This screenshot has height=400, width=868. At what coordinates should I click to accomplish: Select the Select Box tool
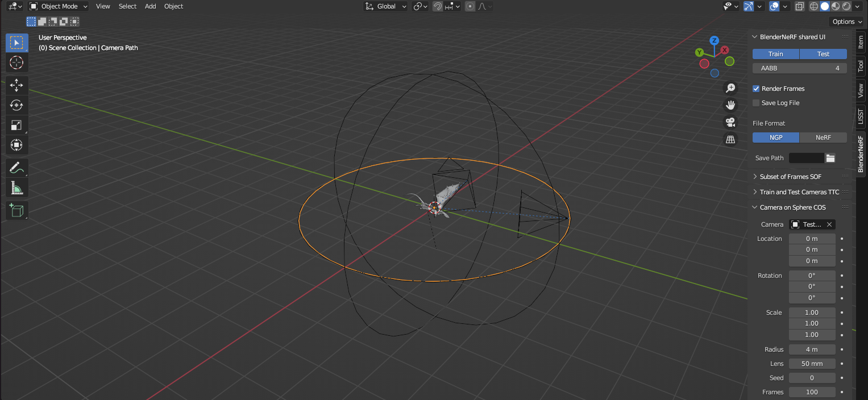coord(16,43)
